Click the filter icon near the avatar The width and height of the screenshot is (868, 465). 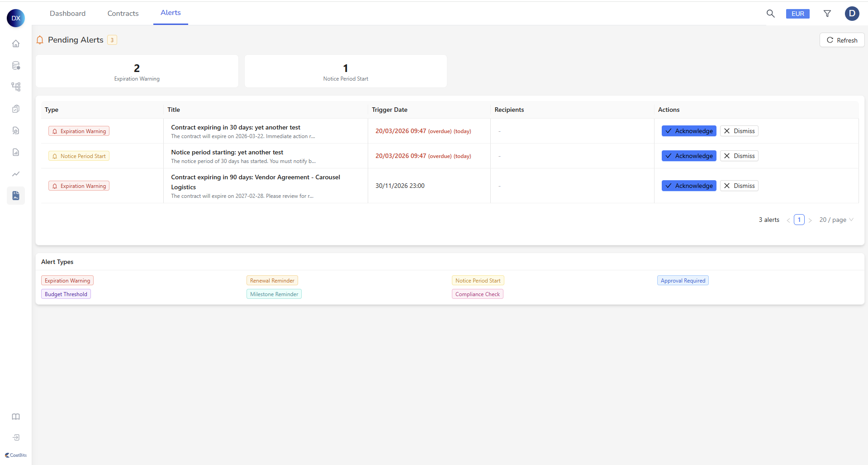(827, 14)
